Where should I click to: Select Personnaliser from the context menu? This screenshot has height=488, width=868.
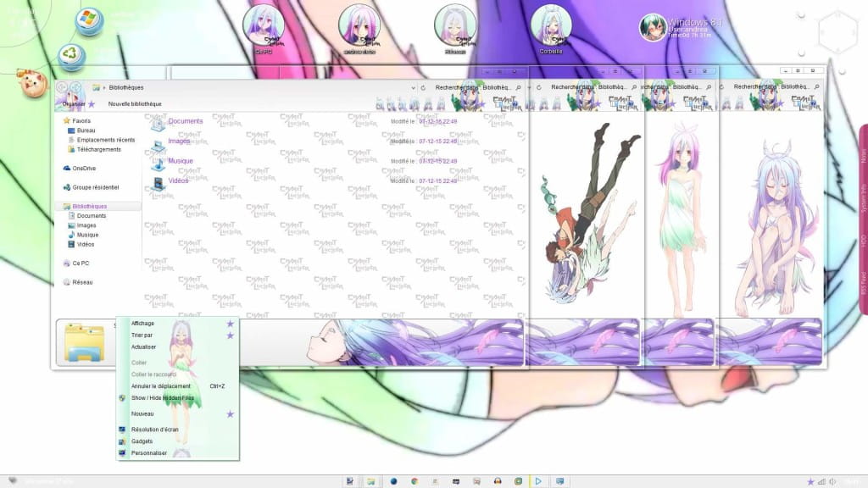(x=151, y=452)
